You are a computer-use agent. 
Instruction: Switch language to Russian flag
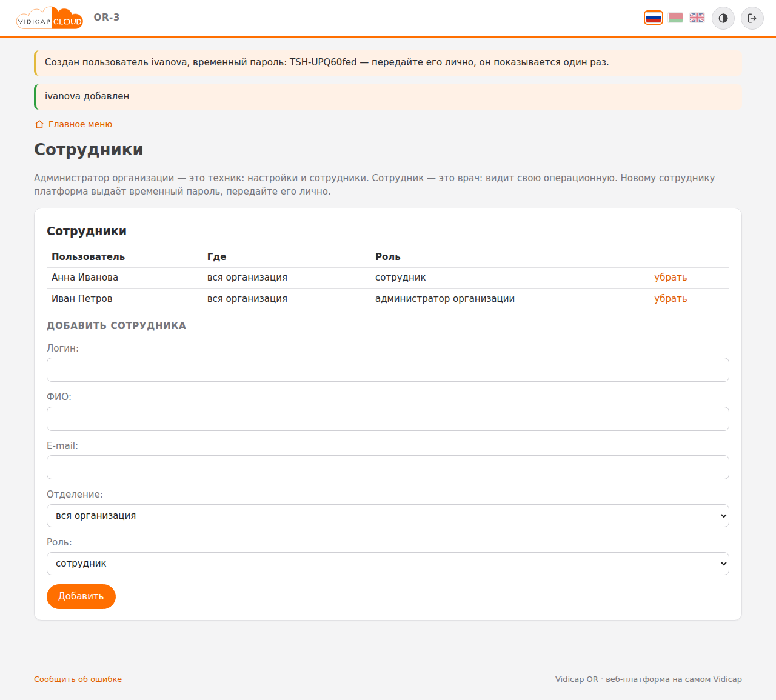[x=654, y=18]
